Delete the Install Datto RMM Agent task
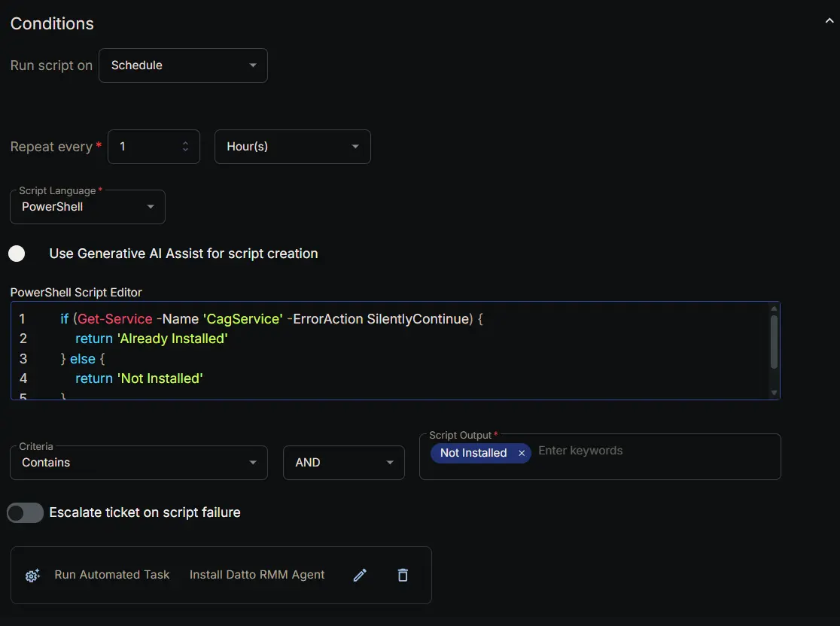This screenshot has height=626, width=840. [403, 576]
